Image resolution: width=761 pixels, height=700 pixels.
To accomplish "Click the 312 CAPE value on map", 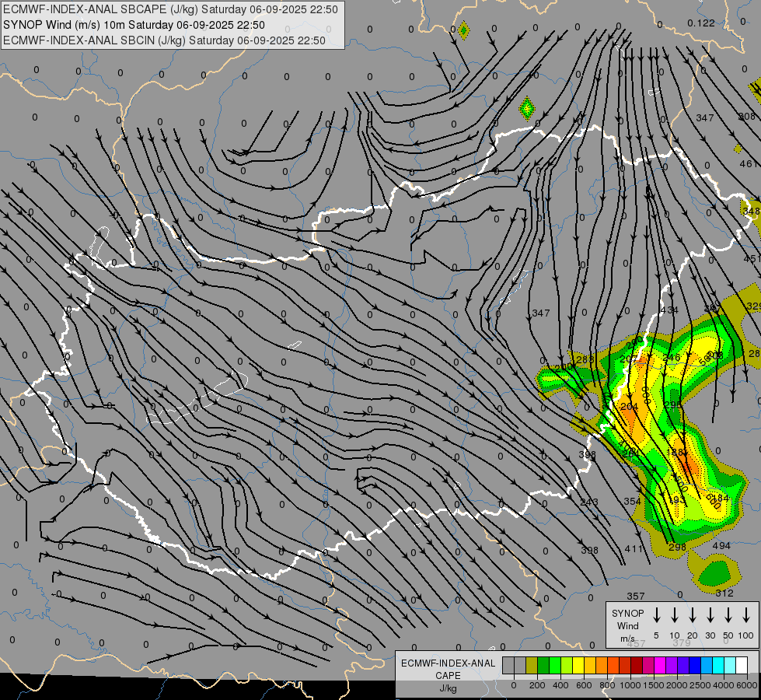I will click(x=724, y=593).
